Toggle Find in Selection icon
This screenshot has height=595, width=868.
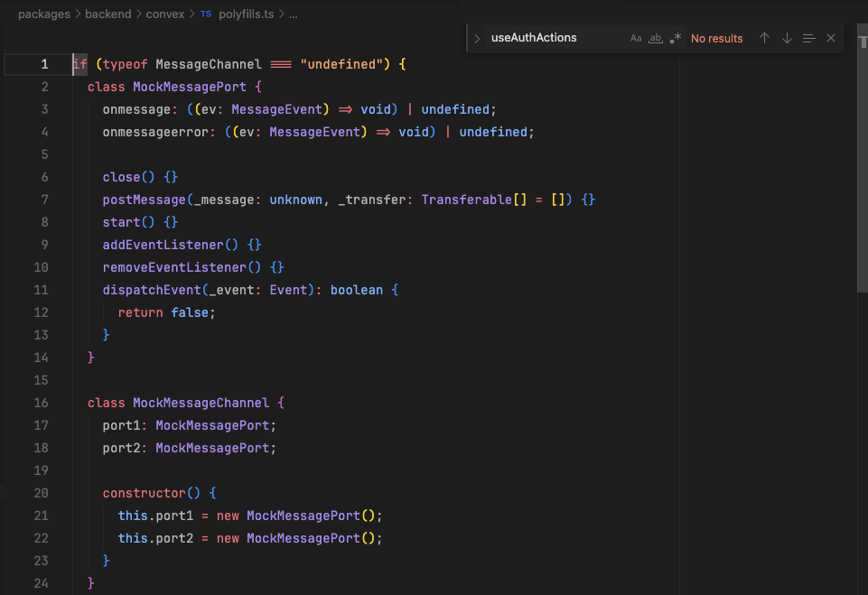coord(808,38)
